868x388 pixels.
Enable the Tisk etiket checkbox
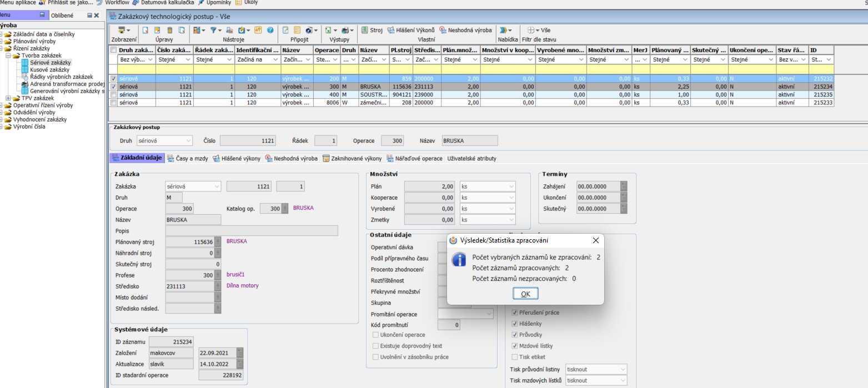pos(515,357)
